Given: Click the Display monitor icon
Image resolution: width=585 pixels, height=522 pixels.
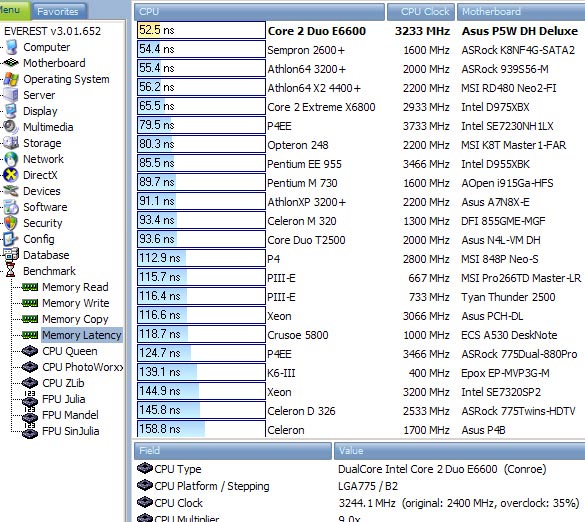Looking at the screenshot, I should tap(11, 111).
